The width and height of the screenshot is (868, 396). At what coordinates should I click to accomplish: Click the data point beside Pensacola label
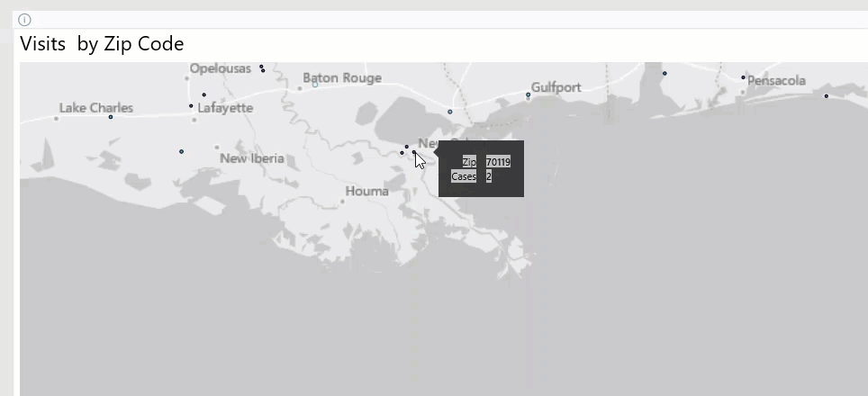(x=743, y=77)
